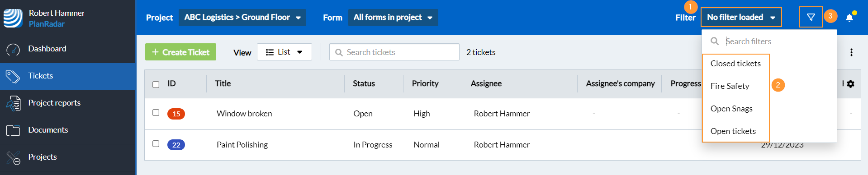This screenshot has width=868, height=175.
Task: Choose the Closed tickets filter
Action: [735, 64]
